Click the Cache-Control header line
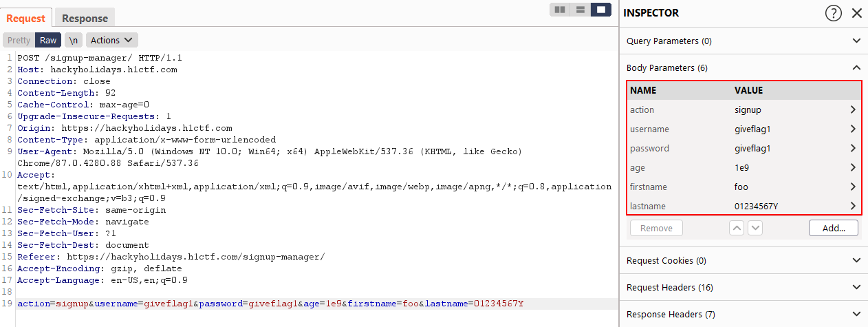The image size is (868, 327). pos(83,105)
